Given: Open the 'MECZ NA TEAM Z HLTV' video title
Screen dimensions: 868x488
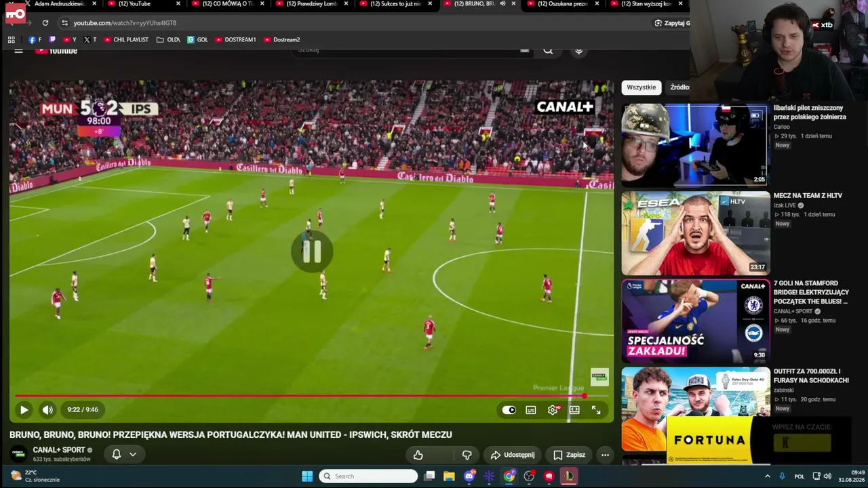Looking at the screenshot, I should click(x=808, y=195).
